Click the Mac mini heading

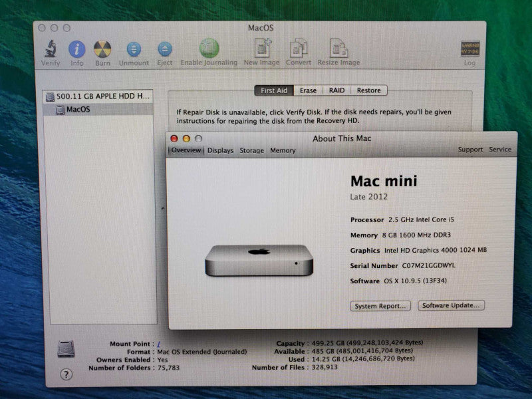(384, 181)
